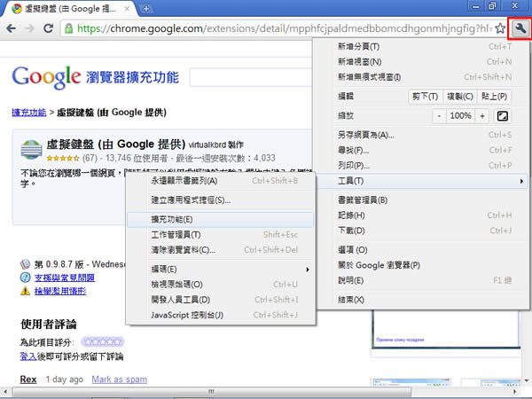Decrease zoom with the minus button
The image size is (532, 399).
point(439,116)
